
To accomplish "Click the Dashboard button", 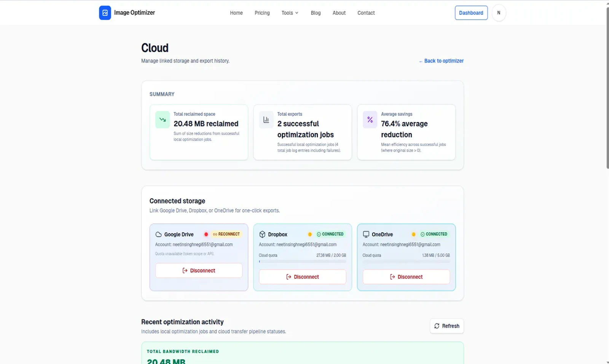I will [471, 13].
